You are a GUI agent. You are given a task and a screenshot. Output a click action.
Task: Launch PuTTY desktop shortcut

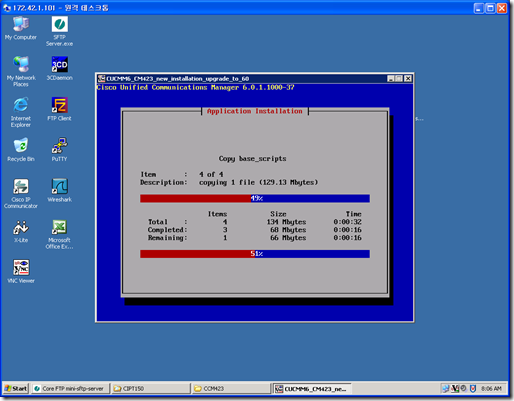coord(59,150)
